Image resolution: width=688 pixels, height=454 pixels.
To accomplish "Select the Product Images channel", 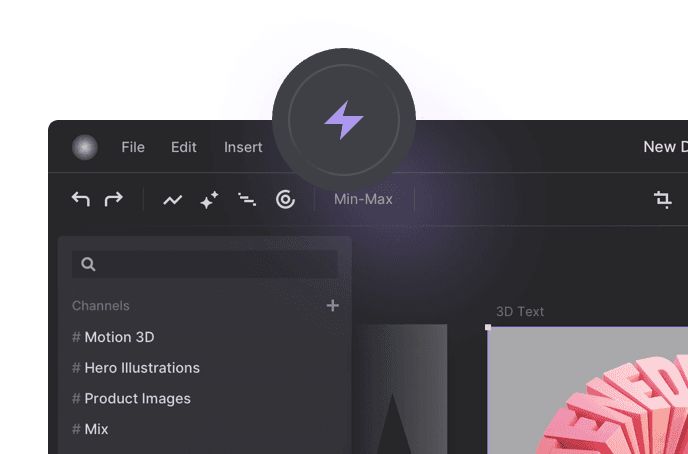I will tap(137, 398).
